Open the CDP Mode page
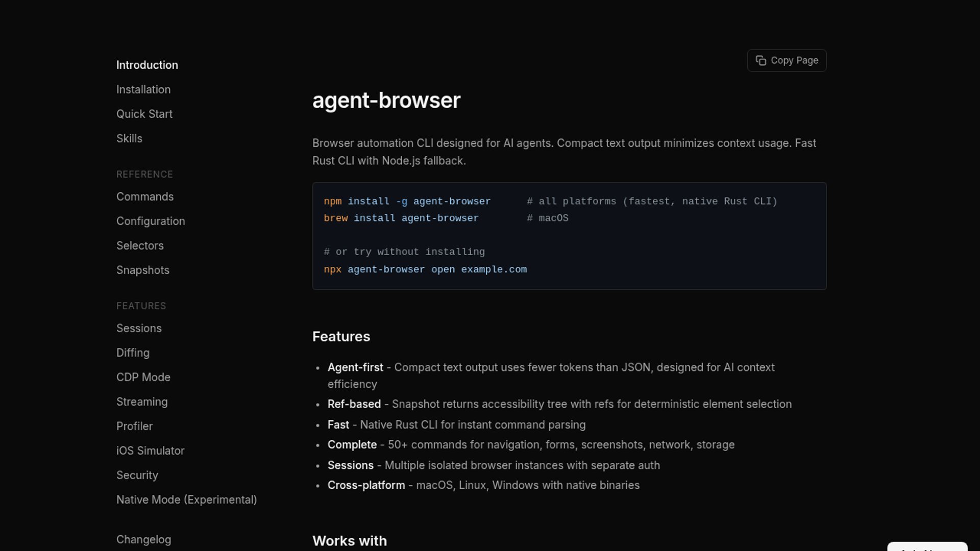The height and width of the screenshot is (551, 980). pos(143,378)
